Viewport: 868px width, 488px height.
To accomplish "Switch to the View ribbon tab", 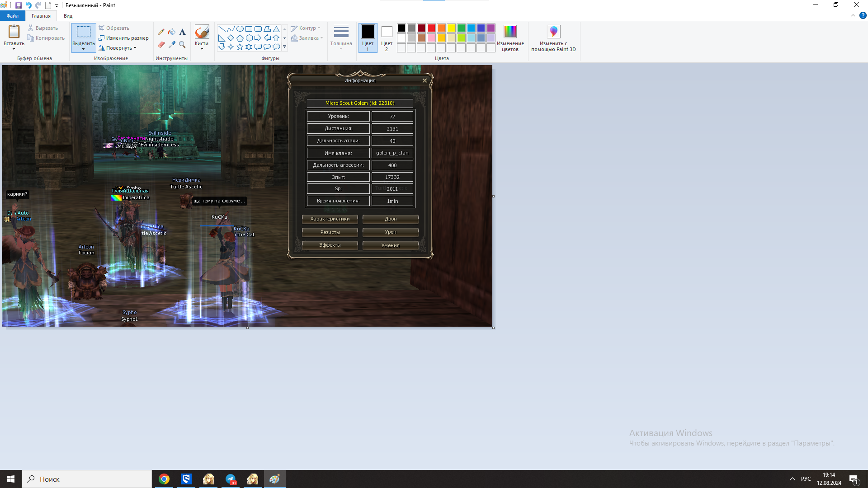I will point(68,16).
